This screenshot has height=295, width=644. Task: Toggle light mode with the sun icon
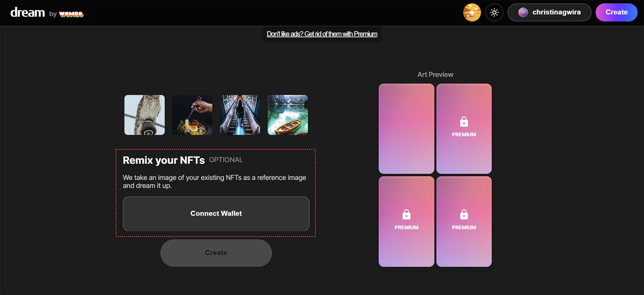tap(494, 13)
